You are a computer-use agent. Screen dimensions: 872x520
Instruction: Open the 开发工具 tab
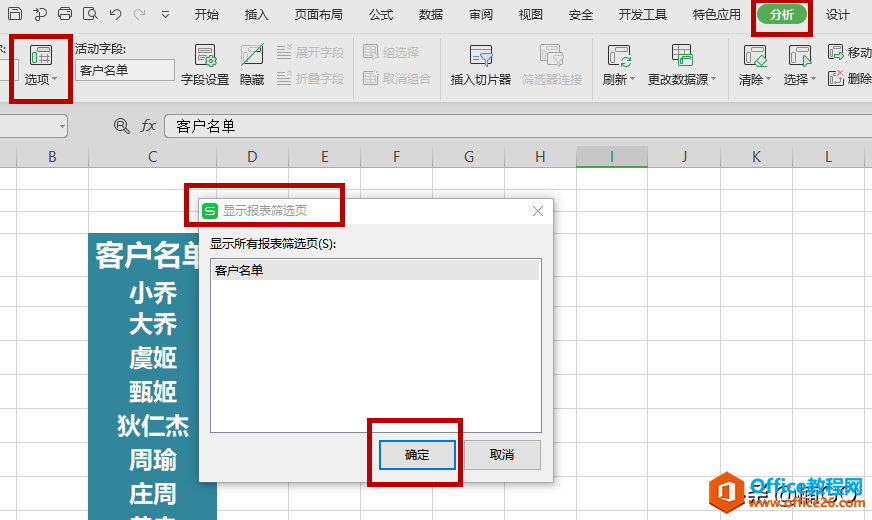642,14
